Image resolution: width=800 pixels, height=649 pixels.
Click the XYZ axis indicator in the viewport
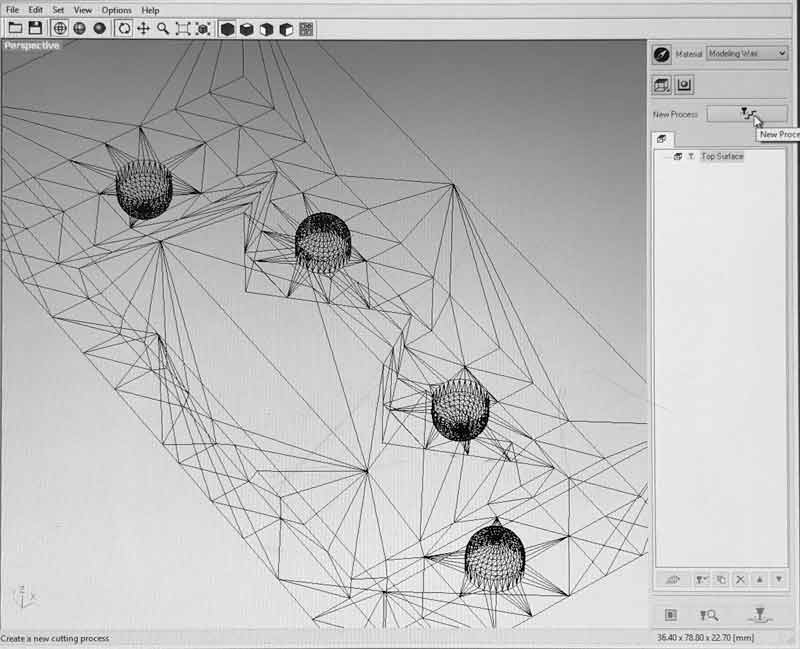pyautogui.click(x=24, y=596)
